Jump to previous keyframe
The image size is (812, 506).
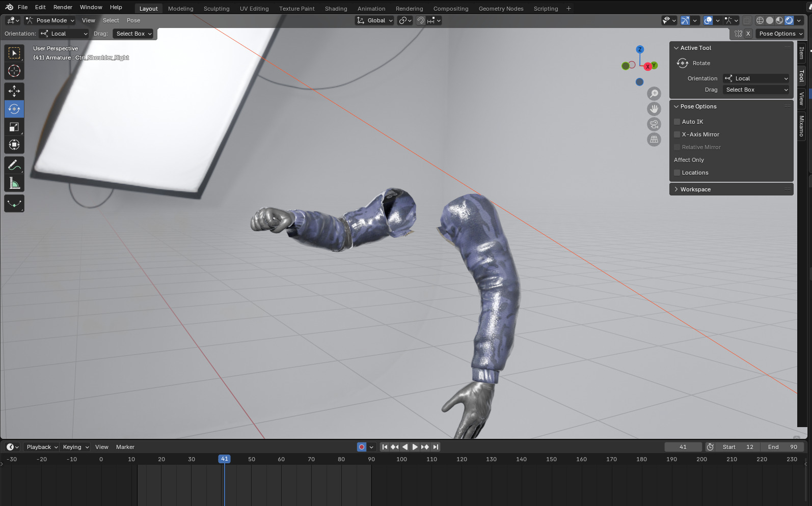tap(395, 447)
